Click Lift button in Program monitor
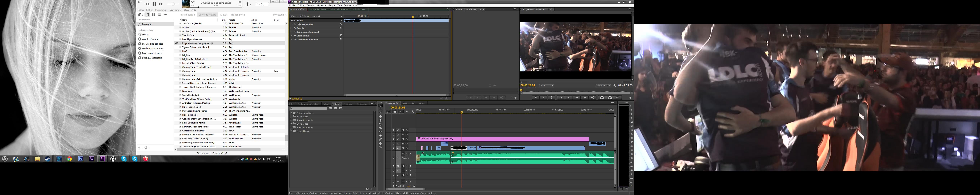 point(602,98)
